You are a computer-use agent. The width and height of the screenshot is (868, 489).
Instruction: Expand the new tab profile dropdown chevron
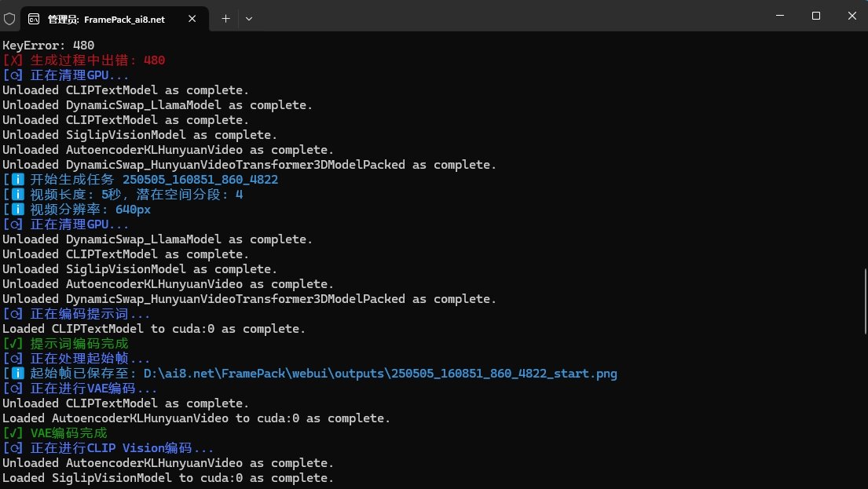pyautogui.click(x=249, y=18)
